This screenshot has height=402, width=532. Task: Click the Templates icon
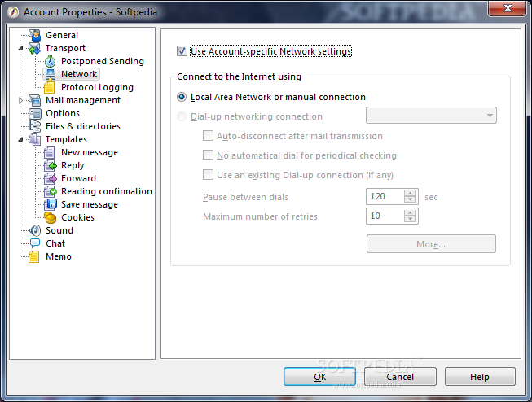[34, 139]
